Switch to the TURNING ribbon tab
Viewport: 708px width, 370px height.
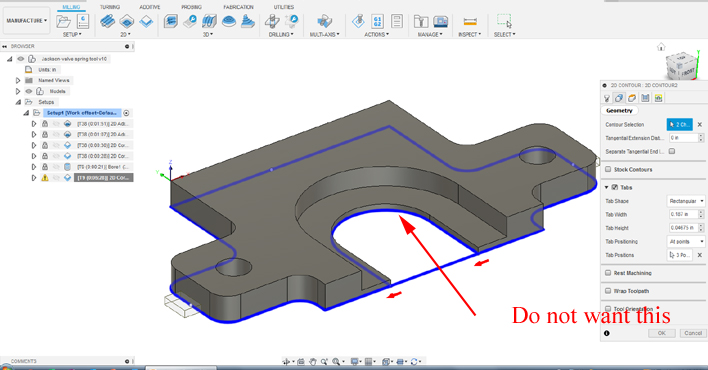(110, 7)
